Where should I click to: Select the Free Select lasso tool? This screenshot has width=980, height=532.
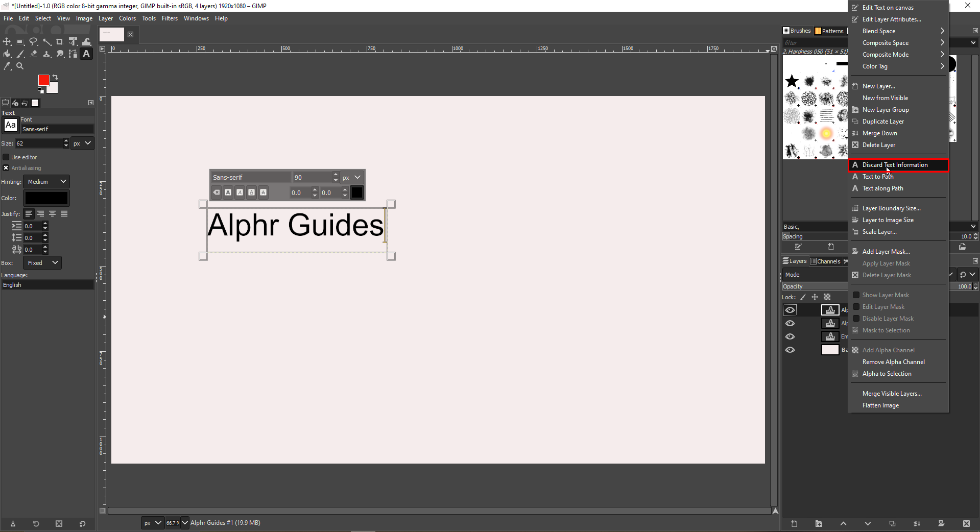coord(34,42)
